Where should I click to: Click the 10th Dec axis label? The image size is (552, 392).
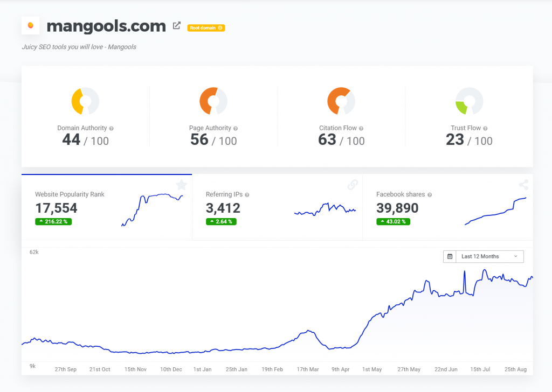click(171, 369)
